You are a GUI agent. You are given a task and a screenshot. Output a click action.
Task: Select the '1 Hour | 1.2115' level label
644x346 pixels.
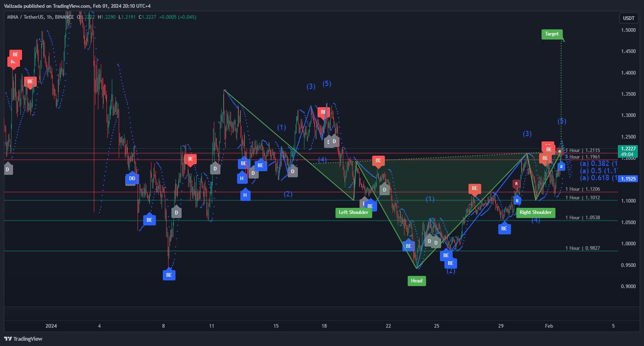pos(583,150)
